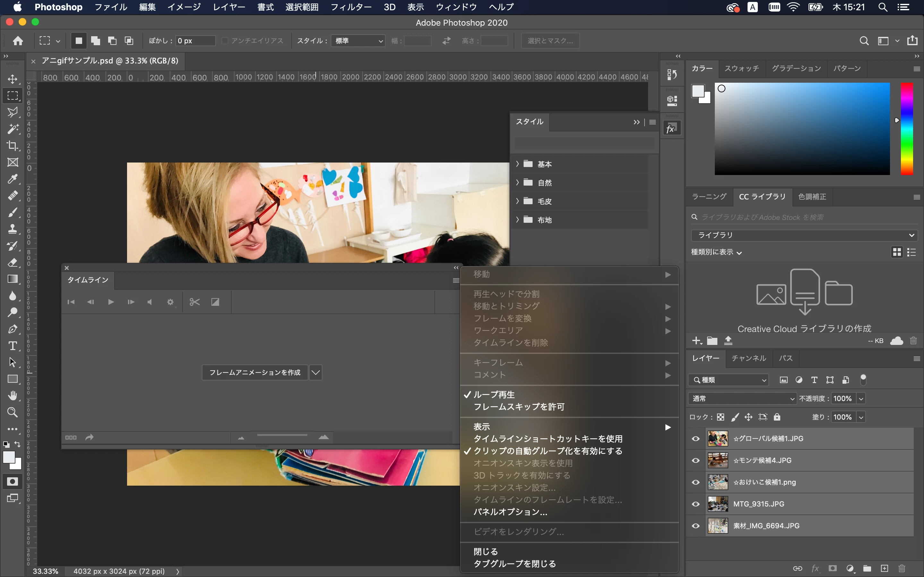Expand the 基本 styles folder
Screen dimensions: 924x577
(x=518, y=164)
